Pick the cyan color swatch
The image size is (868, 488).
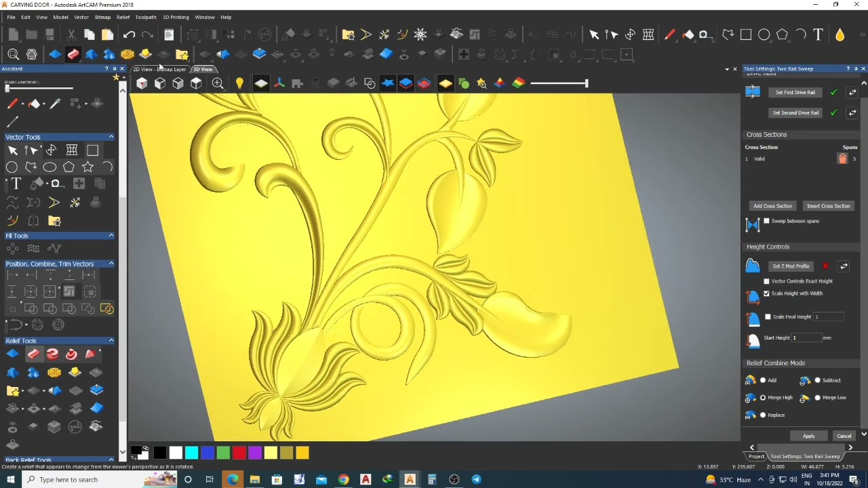(192, 453)
